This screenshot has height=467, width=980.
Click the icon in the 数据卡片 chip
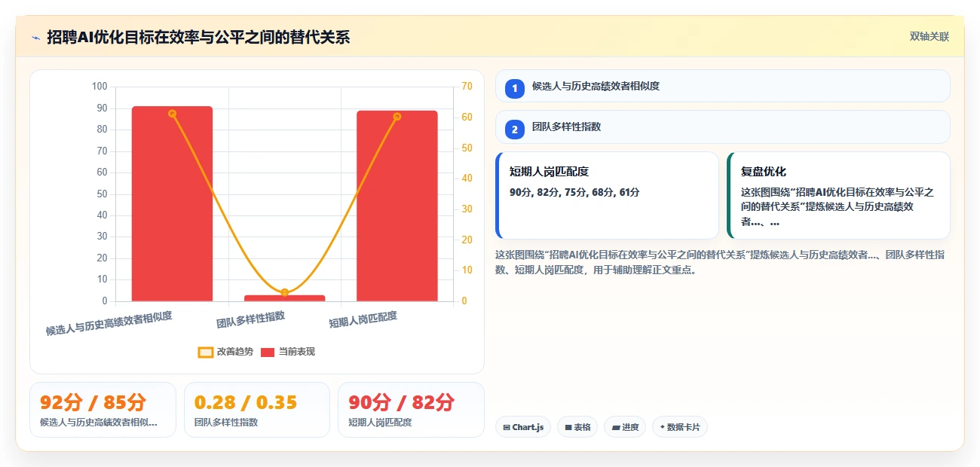click(x=663, y=427)
